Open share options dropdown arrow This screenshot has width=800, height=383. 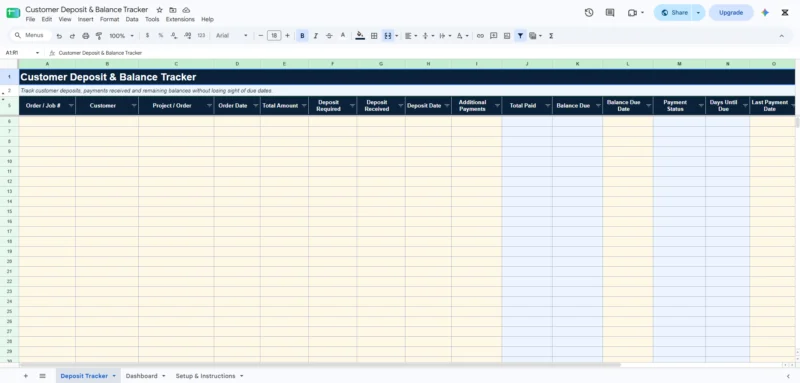point(698,13)
